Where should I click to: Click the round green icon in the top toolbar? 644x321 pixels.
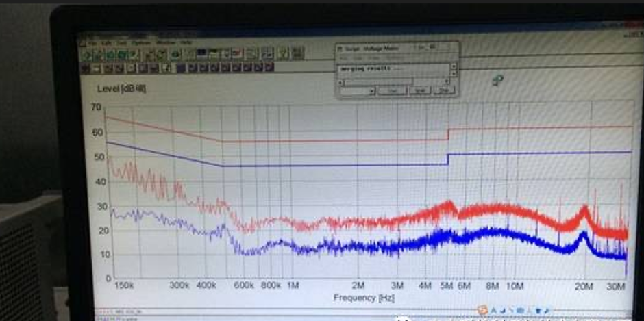[x=176, y=54]
